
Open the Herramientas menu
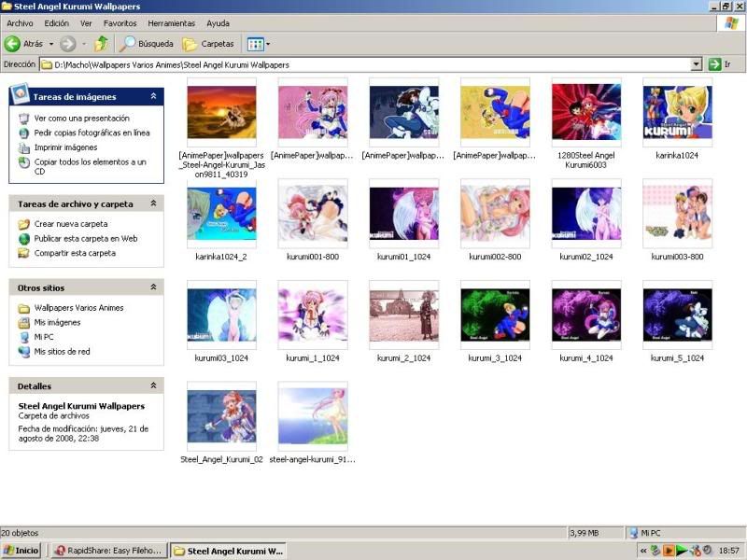172,23
